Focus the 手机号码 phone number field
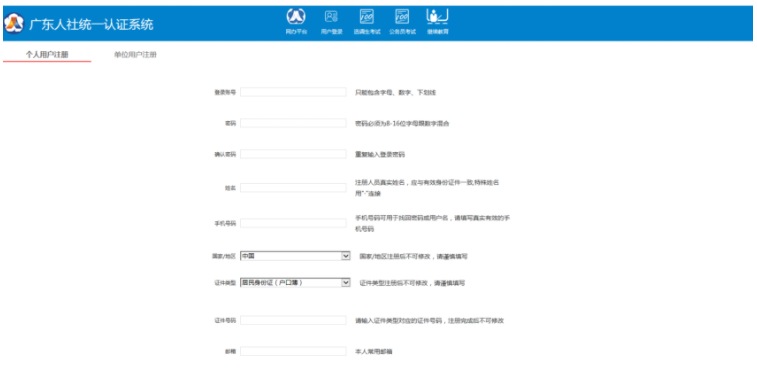 click(x=293, y=224)
